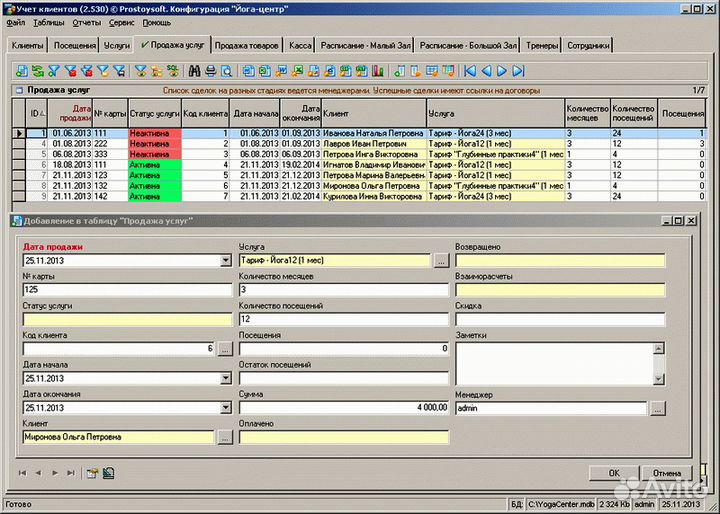Open the Отчеты menu

[x=87, y=22]
